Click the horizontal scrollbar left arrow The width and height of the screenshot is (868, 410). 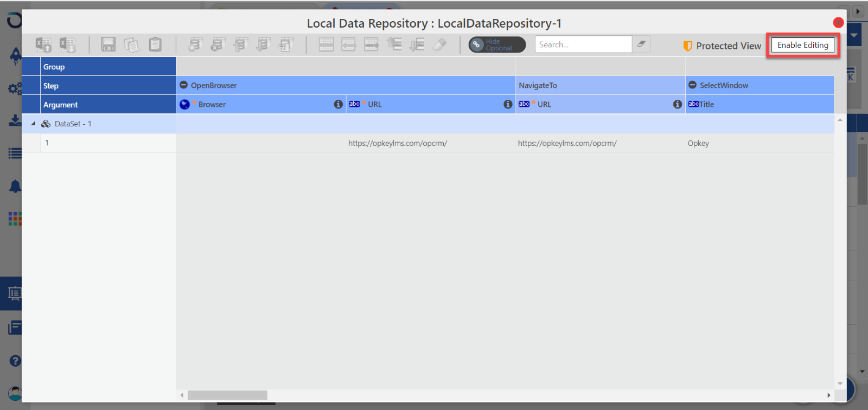[182, 395]
